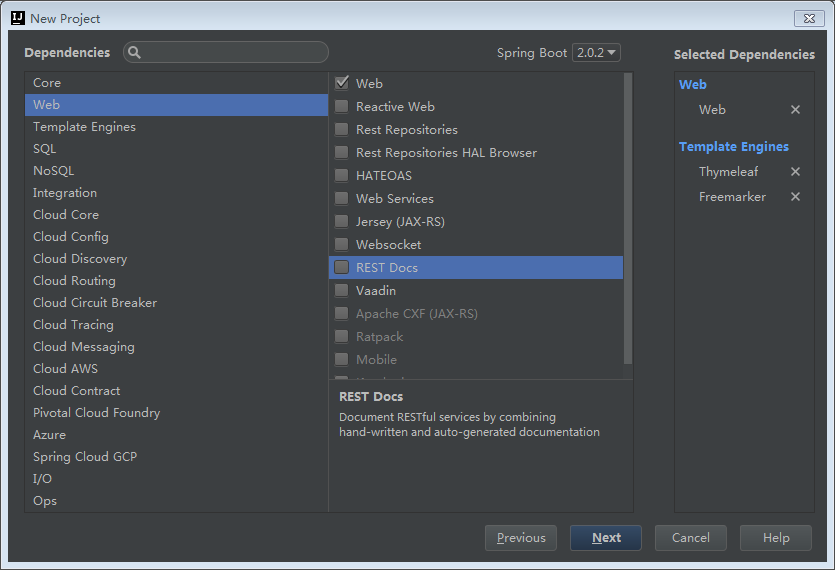The height and width of the screenshot is (570, 835).
Task: Click the IntelliJ logo in title bar
Action: [18, 18]
